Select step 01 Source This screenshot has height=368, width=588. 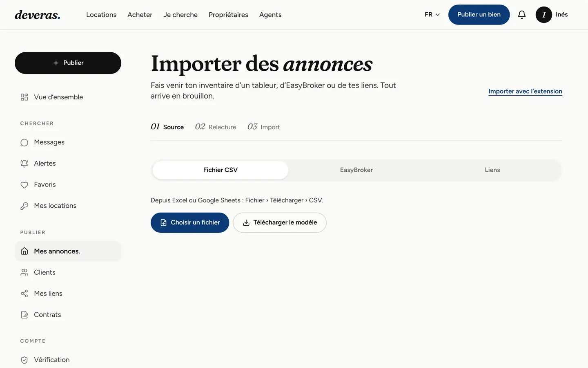(167, 127)
